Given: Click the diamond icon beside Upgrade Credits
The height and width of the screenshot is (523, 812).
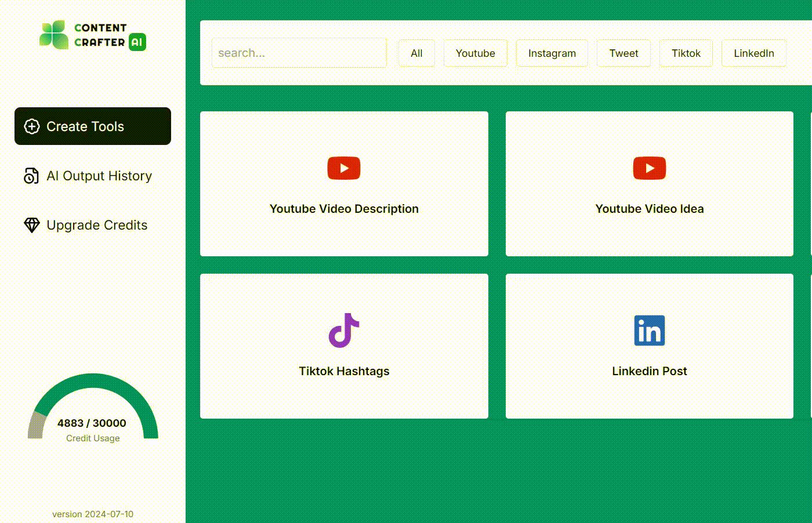Looking at the screenshot, I should 31,225.
